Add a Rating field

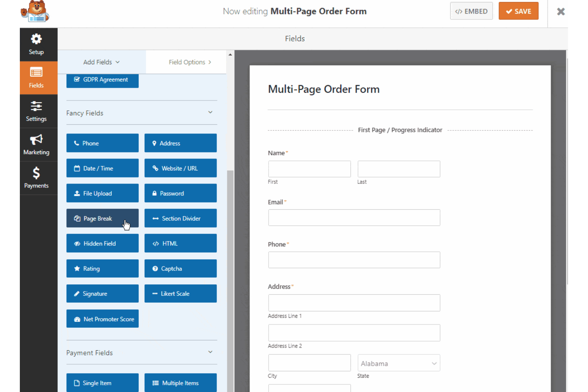pos(103,268)
